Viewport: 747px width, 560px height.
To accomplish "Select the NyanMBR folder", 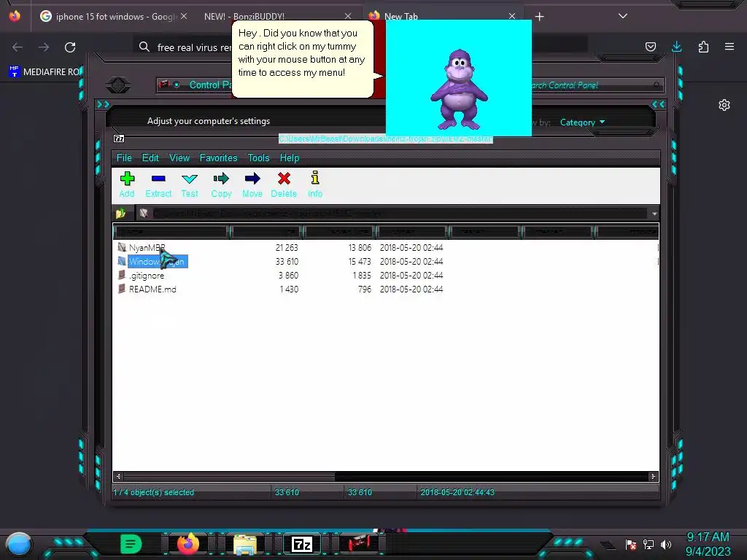I will 147,248.
